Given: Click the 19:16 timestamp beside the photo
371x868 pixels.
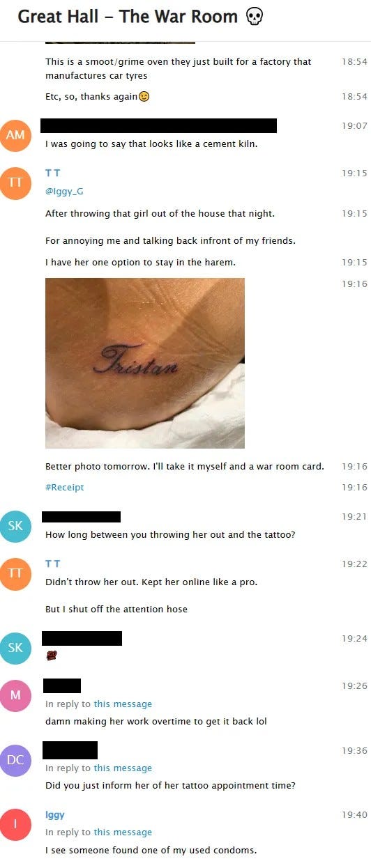Looking at the screenshot, I should click(x=354, y=284).
